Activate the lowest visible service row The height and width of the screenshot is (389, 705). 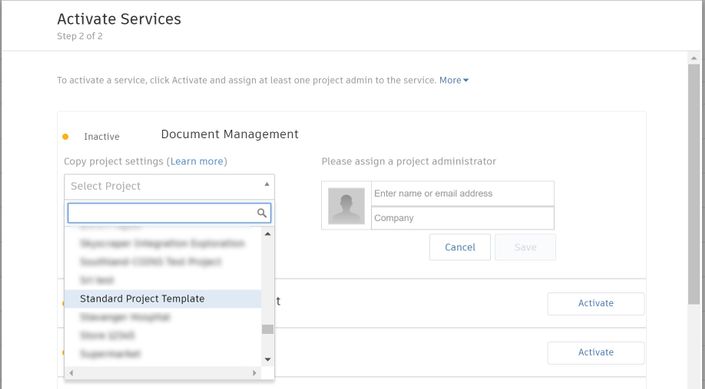(595, 353)
